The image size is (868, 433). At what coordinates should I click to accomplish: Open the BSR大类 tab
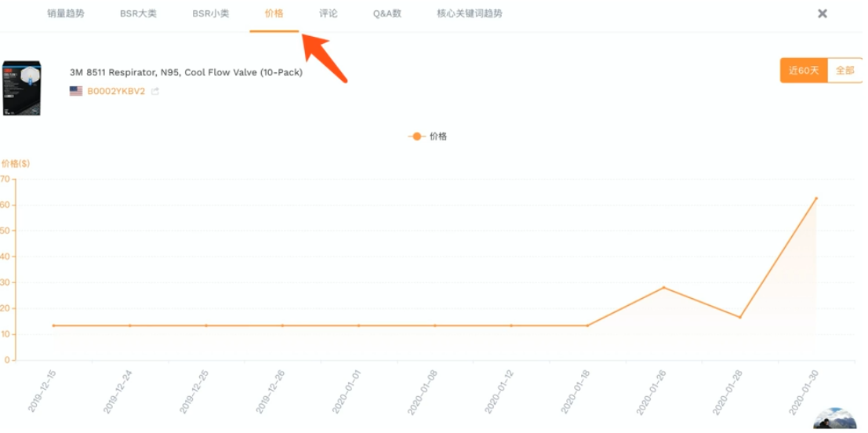[138, 14]
